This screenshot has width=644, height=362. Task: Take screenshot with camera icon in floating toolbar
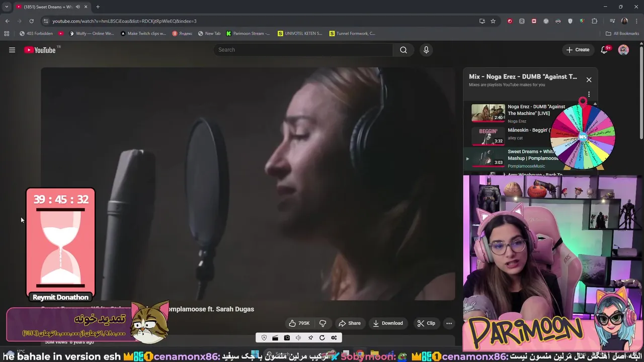pos(287,338)
